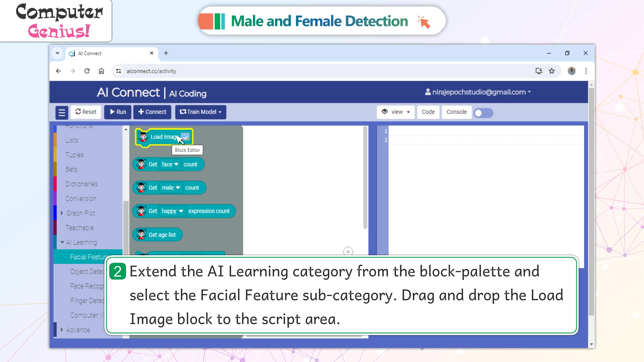
Task: Click the user icon beside email
Action: 428,92
